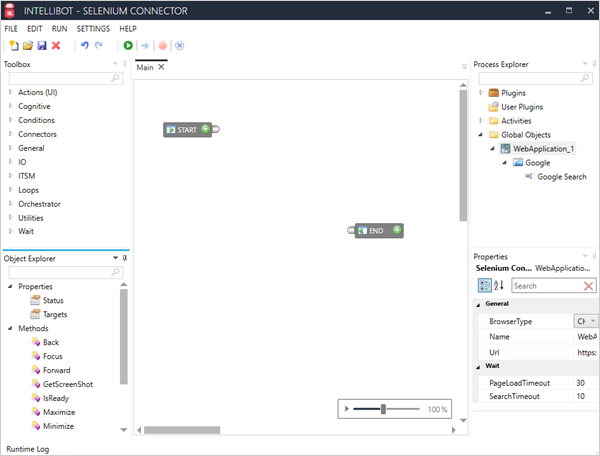This screenshot has height=456, width=600.
Task: Save using the floppy disk icon
Action: pyautogui.click(x=42, y=46)
